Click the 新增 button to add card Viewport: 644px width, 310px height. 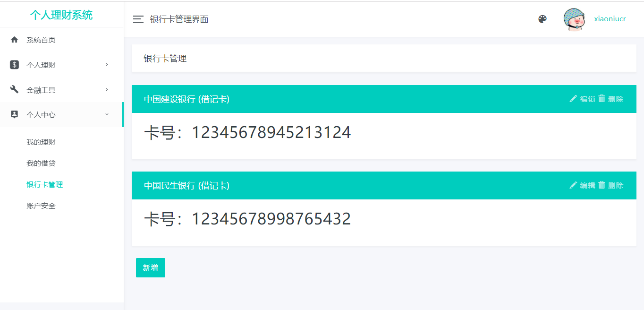click(x=151, y=267)
